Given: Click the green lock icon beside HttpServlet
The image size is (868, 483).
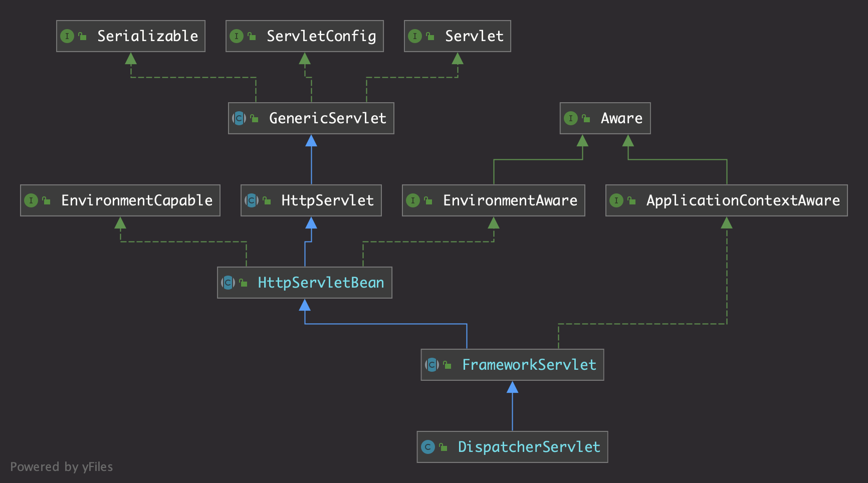Looking at the screenshot, I should (x=267, y=200).
